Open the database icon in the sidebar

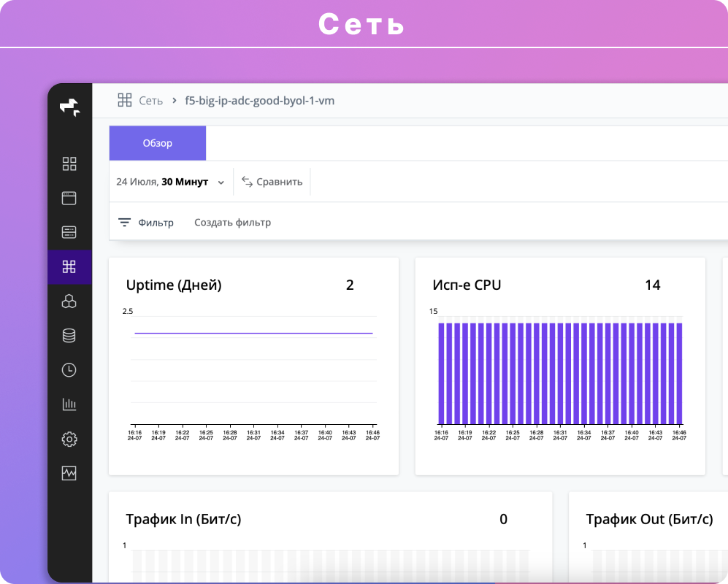(69, 335)
